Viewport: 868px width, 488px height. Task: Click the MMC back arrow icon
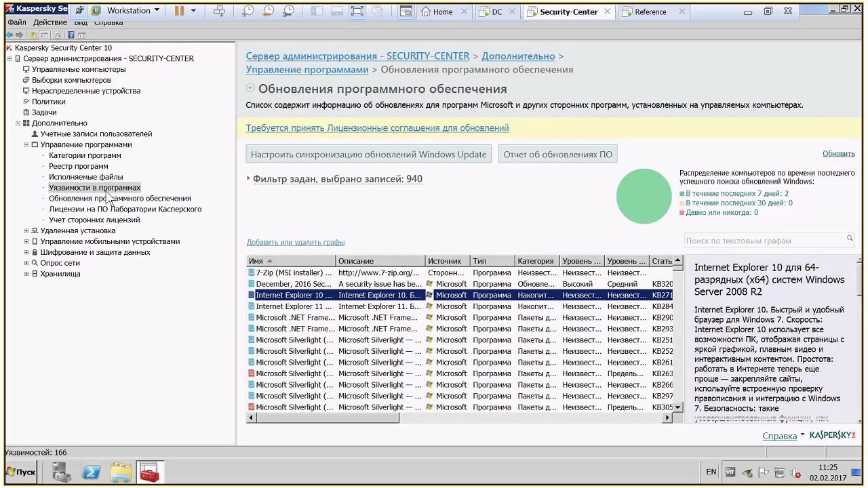click(9, 35)
